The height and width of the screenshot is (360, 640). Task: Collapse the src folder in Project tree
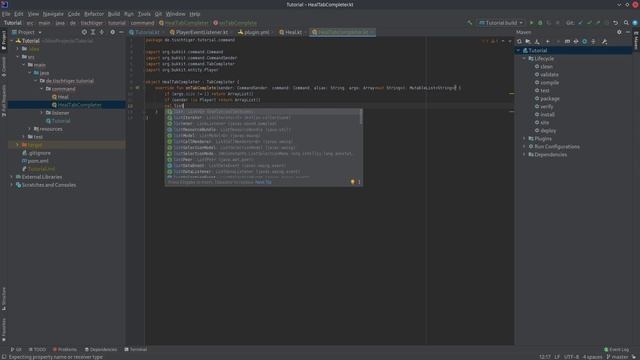pyautogui.click(x=18, y=57)
